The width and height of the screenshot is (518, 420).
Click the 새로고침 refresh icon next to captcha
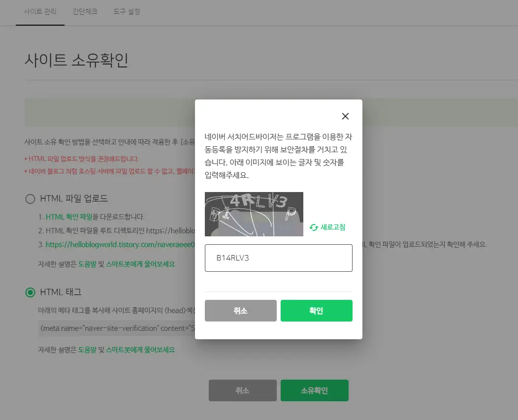coord(314,227)
